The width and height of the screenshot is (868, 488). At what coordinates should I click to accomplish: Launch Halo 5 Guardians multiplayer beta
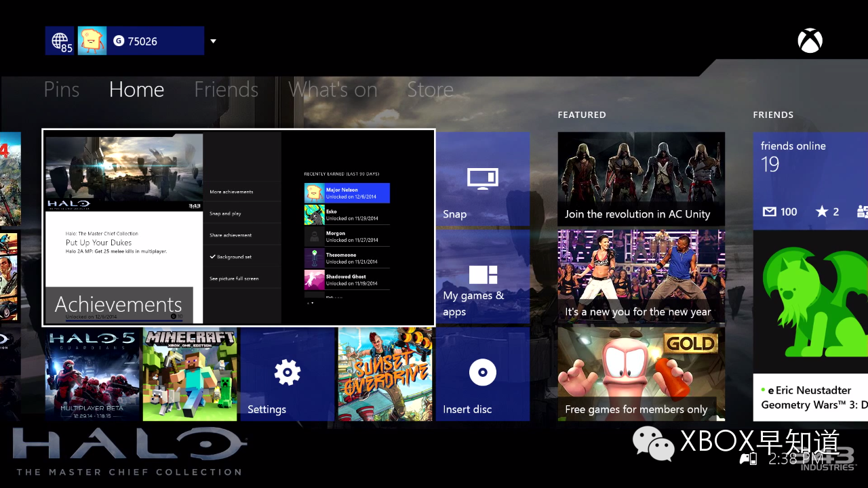click(x=92, y=374)
